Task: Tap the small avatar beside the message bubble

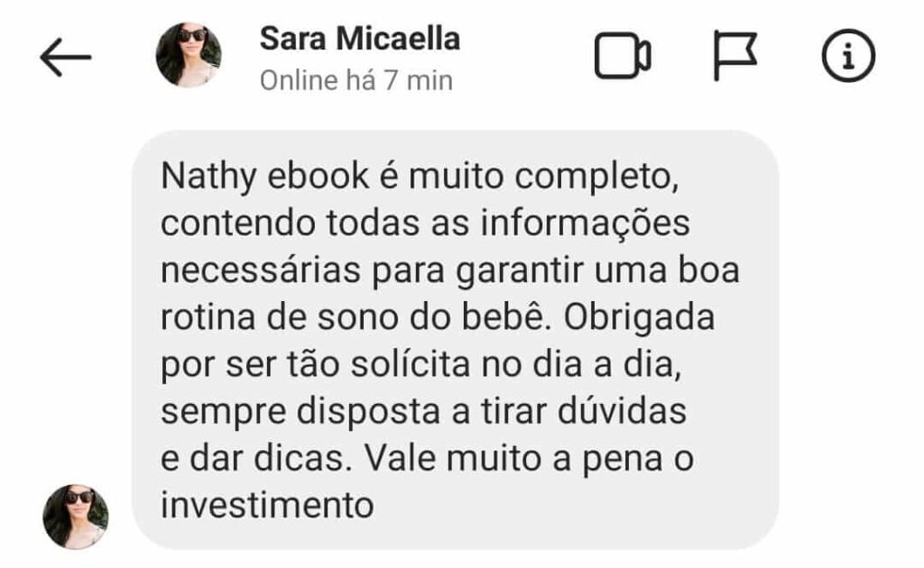Action: pyautogui.click(x=76, y=517)
